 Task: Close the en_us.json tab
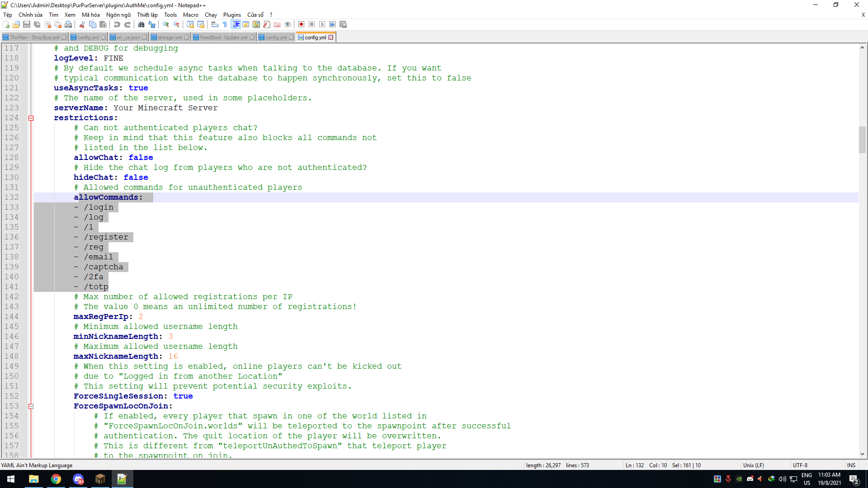pos(145,38)
